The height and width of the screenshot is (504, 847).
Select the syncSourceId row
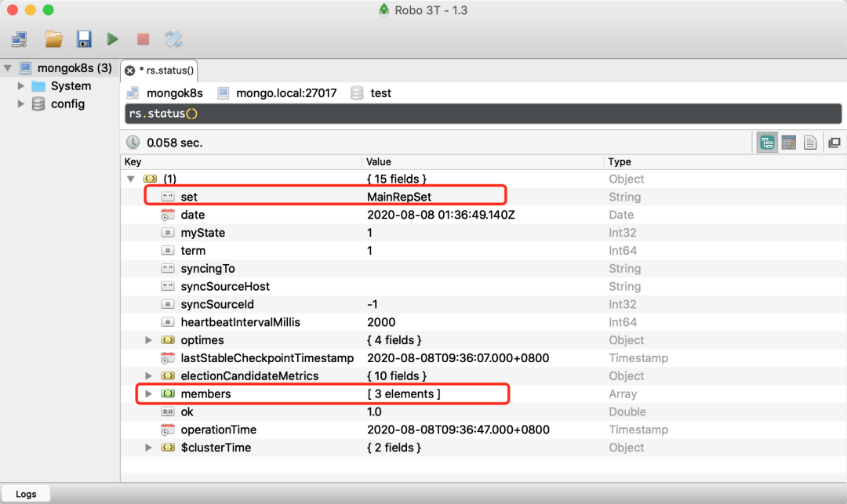(x=483, y=304)
